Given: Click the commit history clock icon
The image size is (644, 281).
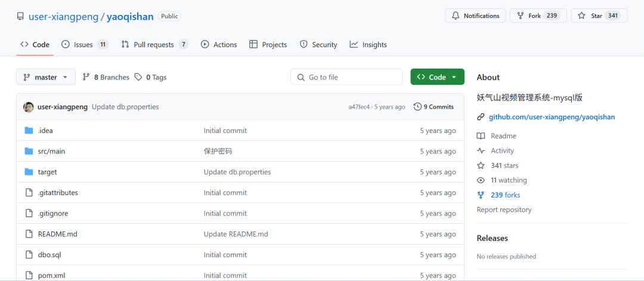Looking at the screenshot, I should point(417,107).
